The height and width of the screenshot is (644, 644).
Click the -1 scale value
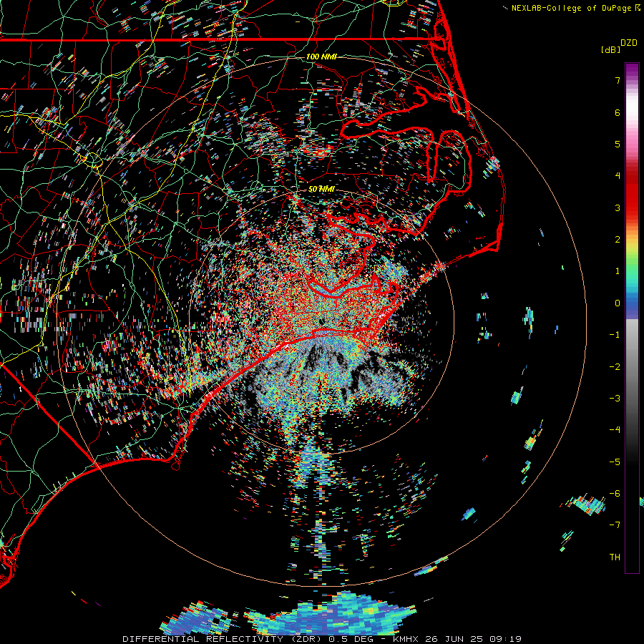coord(615,335)
